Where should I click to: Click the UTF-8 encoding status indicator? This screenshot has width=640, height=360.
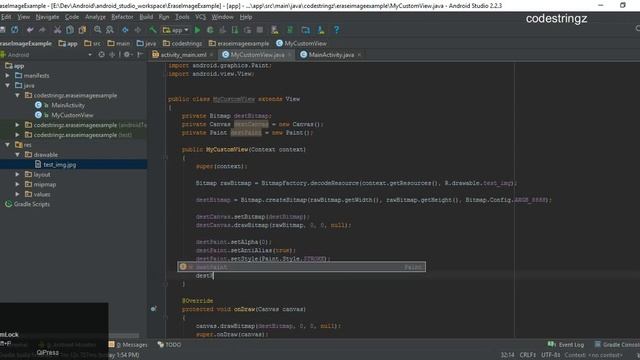pos(551,355)
